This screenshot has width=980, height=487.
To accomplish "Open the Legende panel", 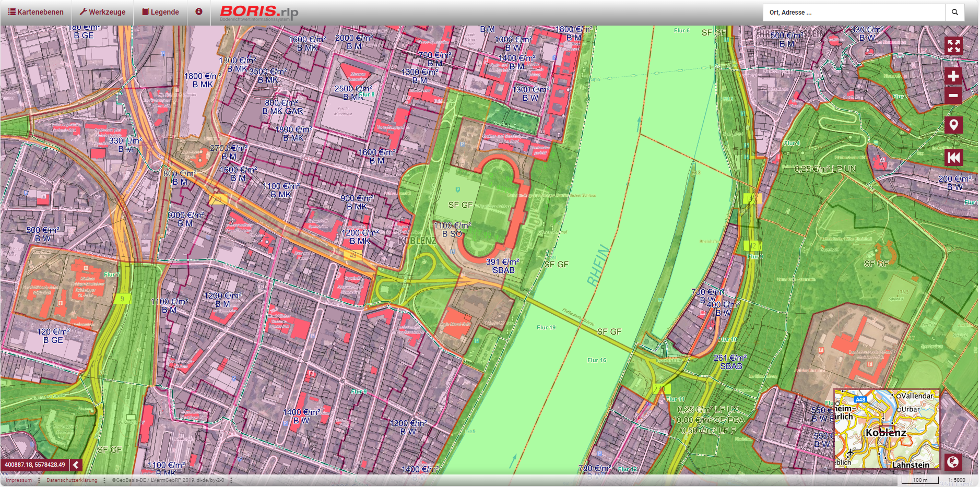I will (160, 12).
